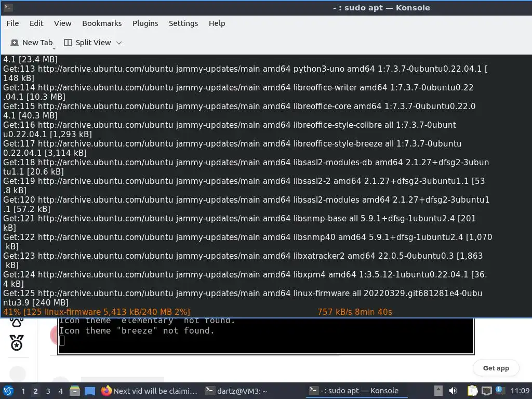Click the orange apt progress line '41% [125 linux-firmware'

97,312
